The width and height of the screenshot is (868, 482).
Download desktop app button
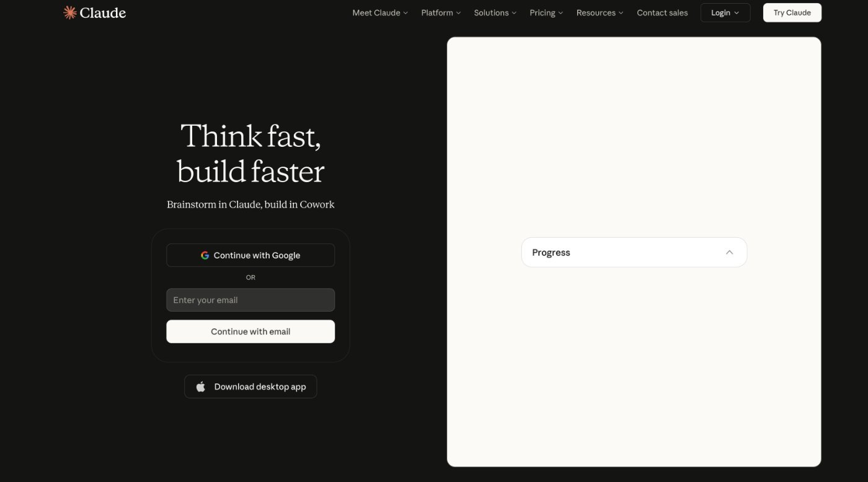(x=250, y=387)
